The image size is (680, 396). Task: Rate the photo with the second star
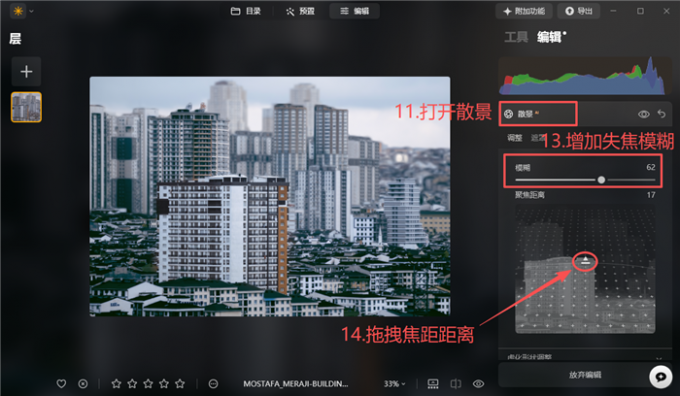coord(132,383)
